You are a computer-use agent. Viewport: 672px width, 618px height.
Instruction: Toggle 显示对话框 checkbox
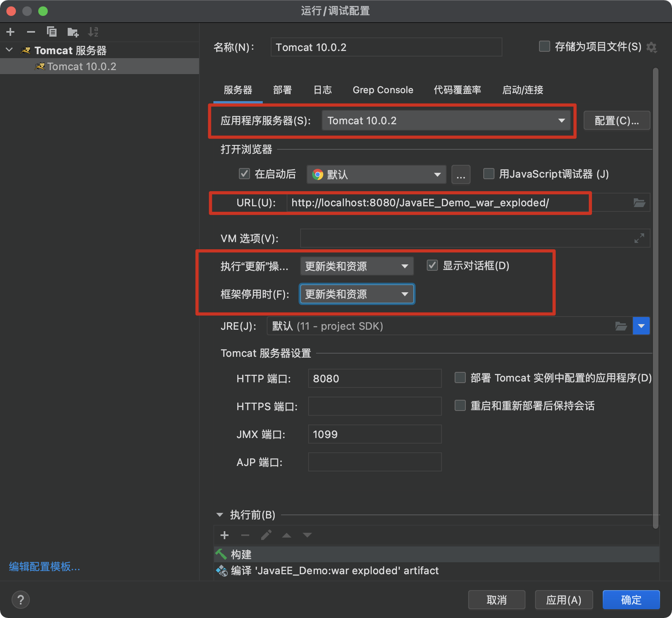point(432,265)
